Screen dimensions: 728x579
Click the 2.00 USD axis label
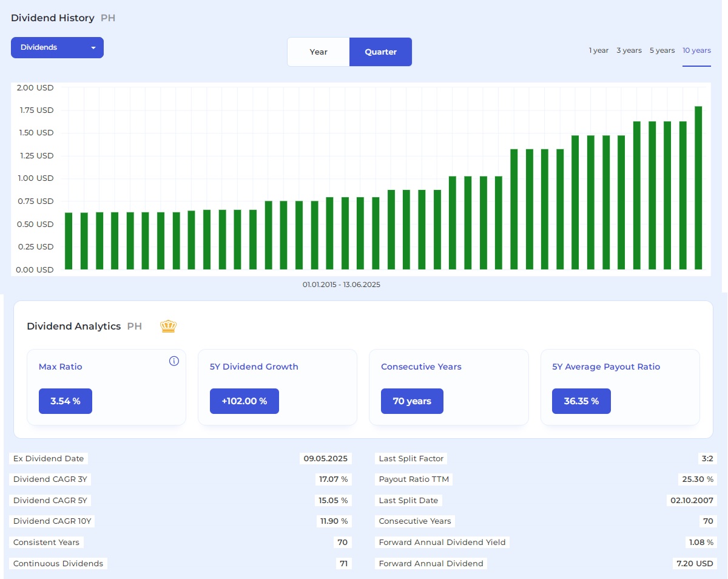[x=36, y=88]
